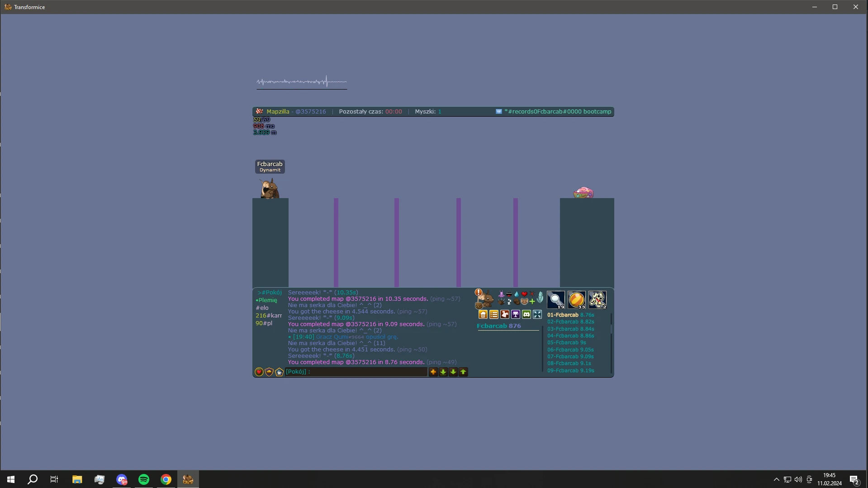This screenshot has width=868, height=488.
Task: Click the Fcbarcab Dynamit name tag
Action: pos(270,166)
